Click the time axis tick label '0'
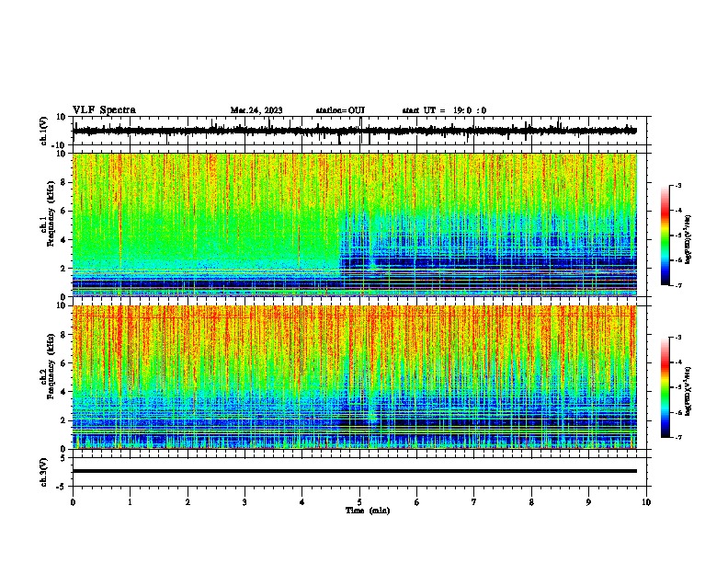Screen dimensions: 728x563 click(73, 502)
